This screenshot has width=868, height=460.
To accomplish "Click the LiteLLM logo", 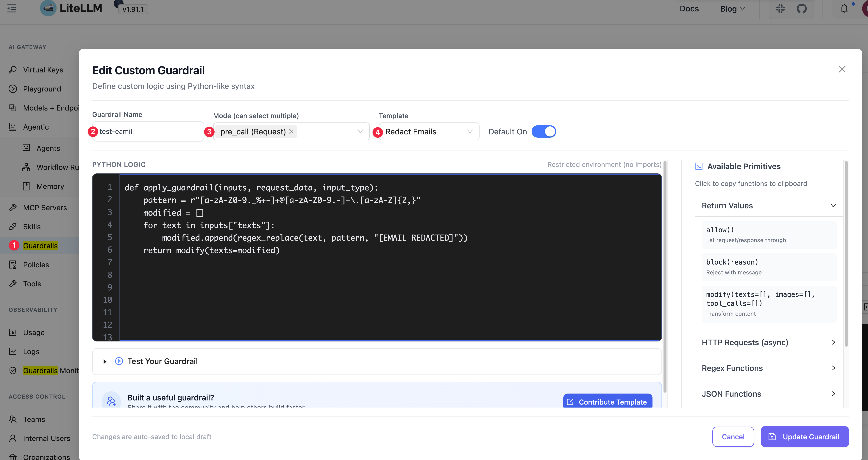I will click(x=71, y=8).
